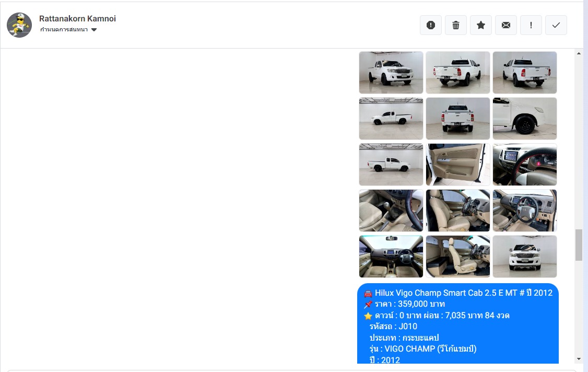588x372 pixels.
Task: Open right side profile pickup photo
Action: point(391,165)
